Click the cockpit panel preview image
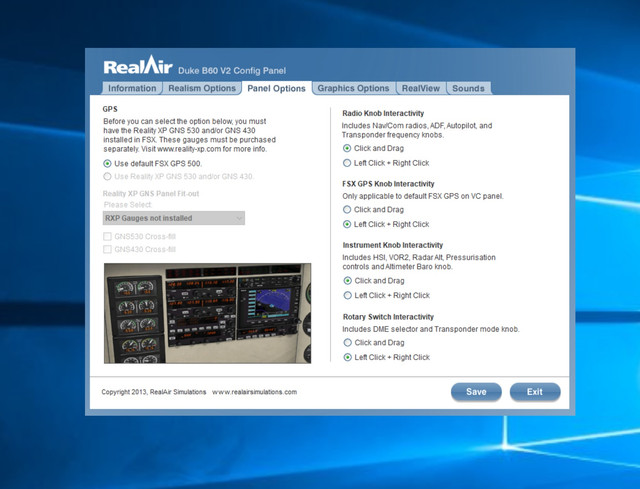This screenshot has width=640, height=489. coord(207,313)
